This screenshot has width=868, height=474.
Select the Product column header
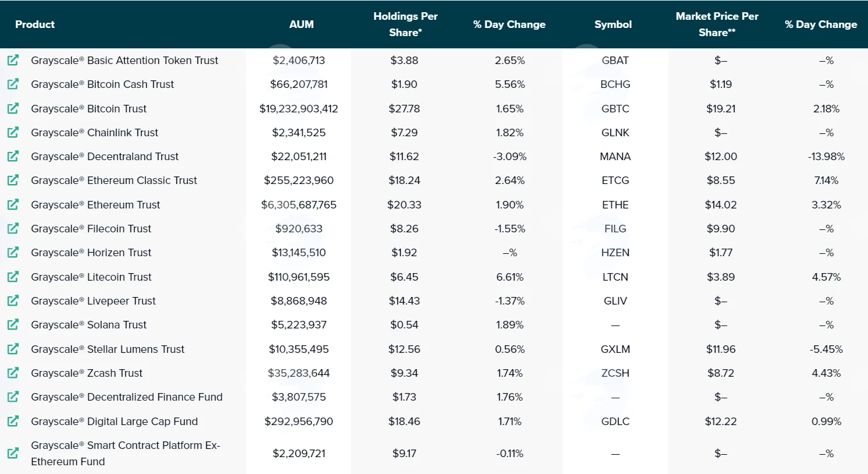[35, 24]
